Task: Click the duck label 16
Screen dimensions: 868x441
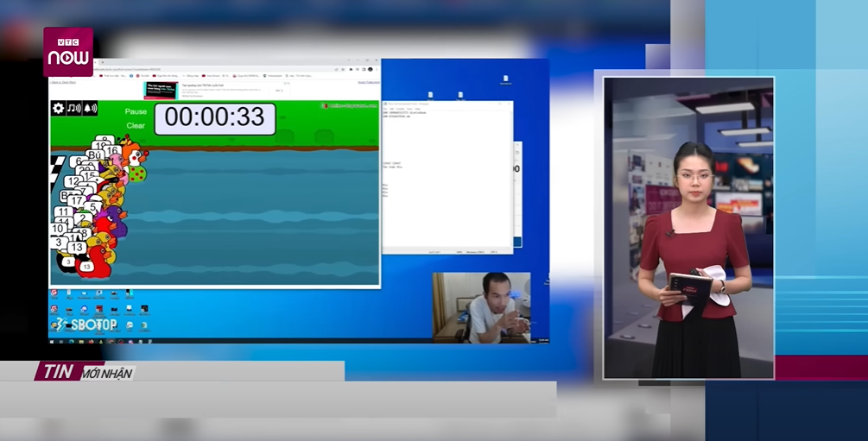Action: tap(113, 150)
